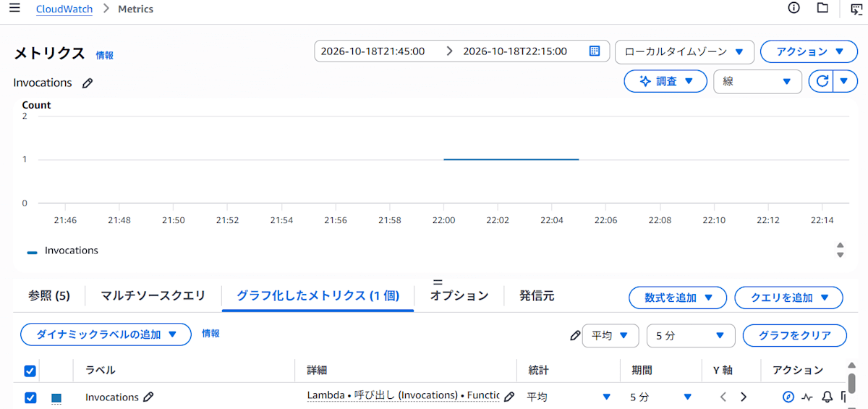This screenshot has width=868, height=409.
Task: Click the ラベル column header
Action: (x=101, y=370)
